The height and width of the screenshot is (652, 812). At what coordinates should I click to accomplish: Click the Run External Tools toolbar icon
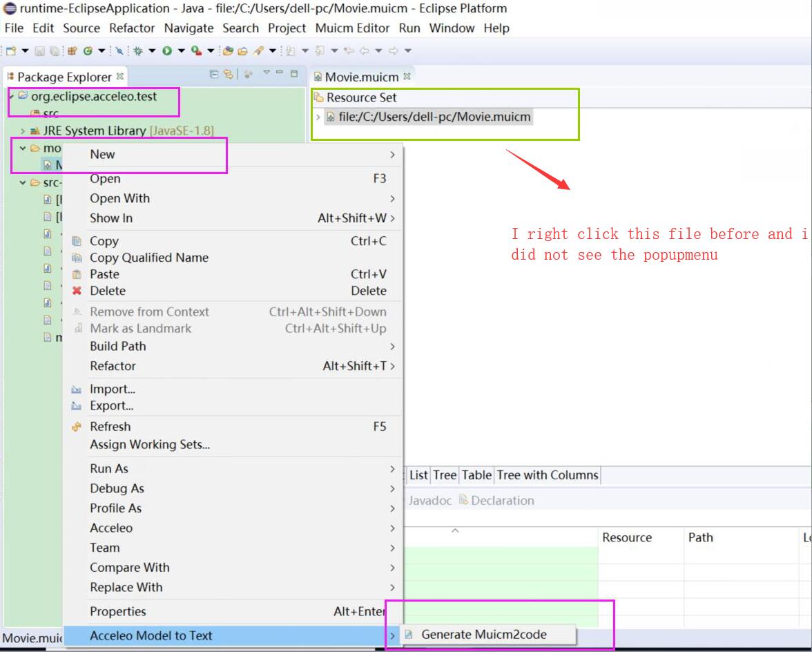coord(196,50)
